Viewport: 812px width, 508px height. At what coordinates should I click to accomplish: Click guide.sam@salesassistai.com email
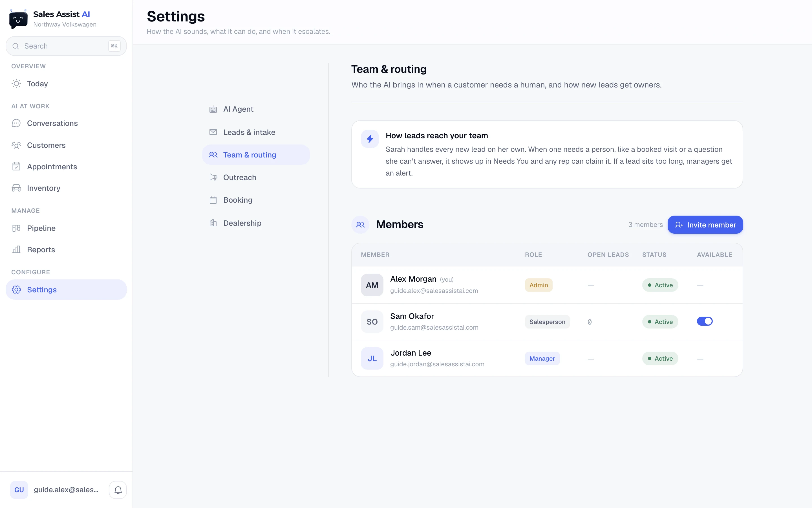434,327
